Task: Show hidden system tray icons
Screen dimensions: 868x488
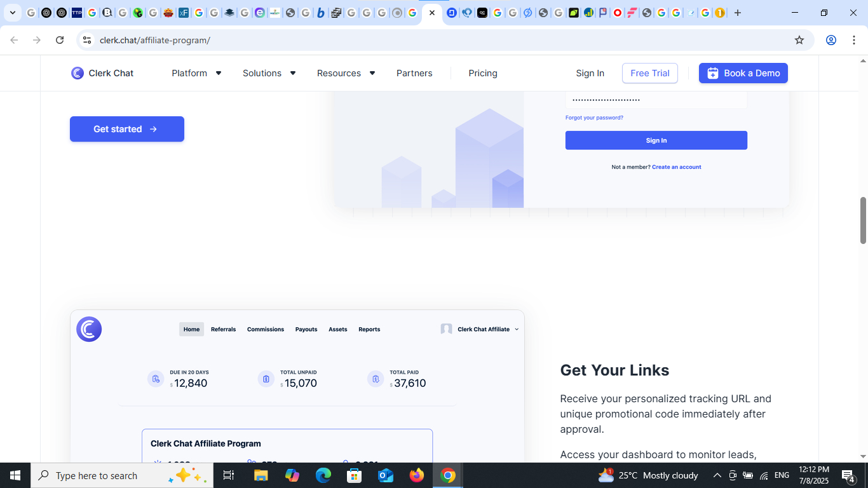Action: coord(717,475)
